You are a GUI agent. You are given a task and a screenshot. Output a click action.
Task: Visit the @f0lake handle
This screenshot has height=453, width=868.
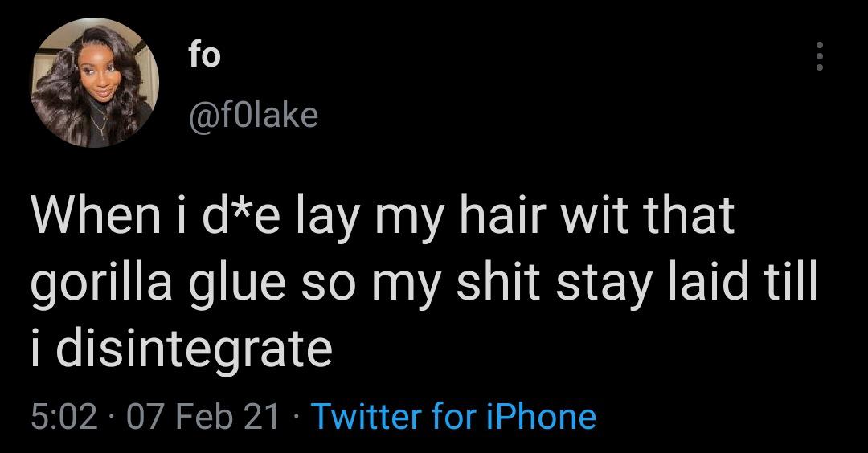click(x=253, y=115)
